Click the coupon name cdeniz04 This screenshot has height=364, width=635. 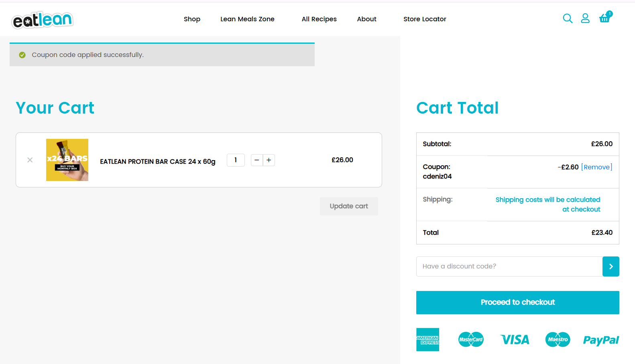[437, 177]
